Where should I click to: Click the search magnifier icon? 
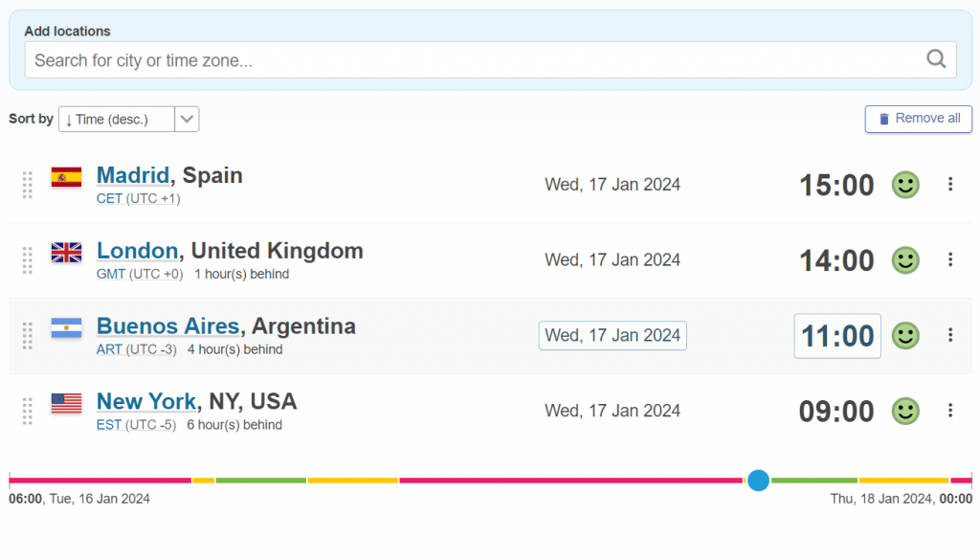tap(936, 59)
